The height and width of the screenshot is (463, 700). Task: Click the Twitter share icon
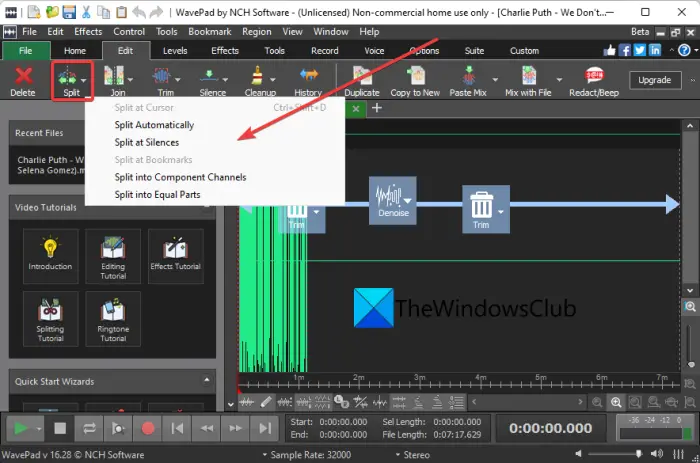click(640, 50)
